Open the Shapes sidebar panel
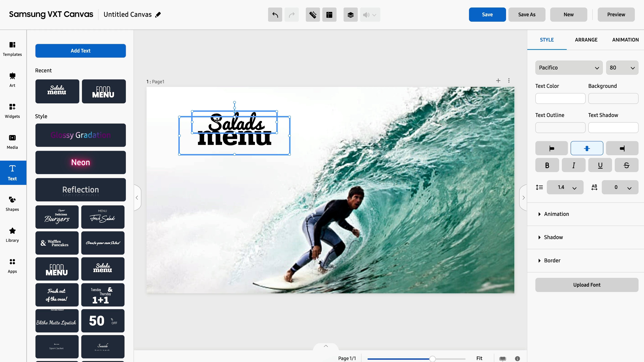The width and height of the screenshot is (644, 362). pos(12,204)
